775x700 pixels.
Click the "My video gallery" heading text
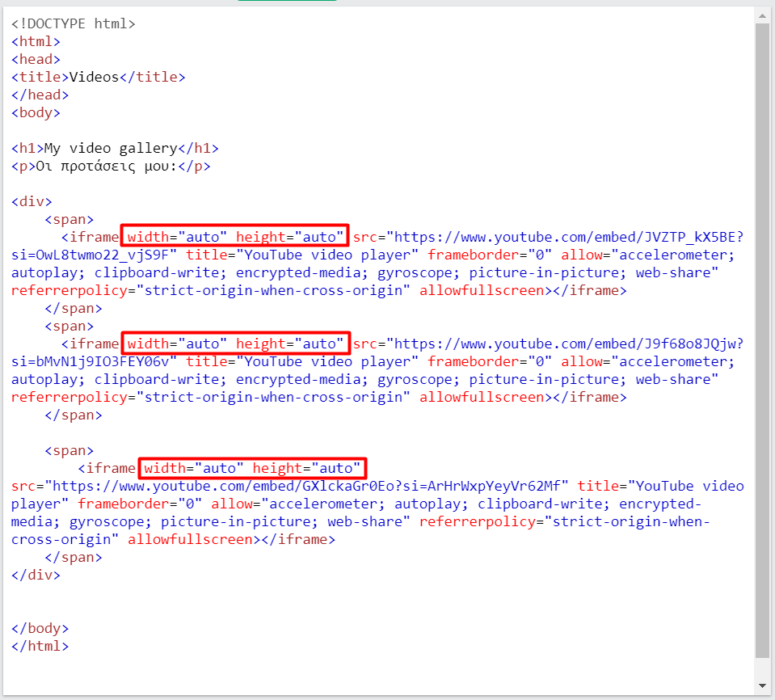tap(111, 148)
